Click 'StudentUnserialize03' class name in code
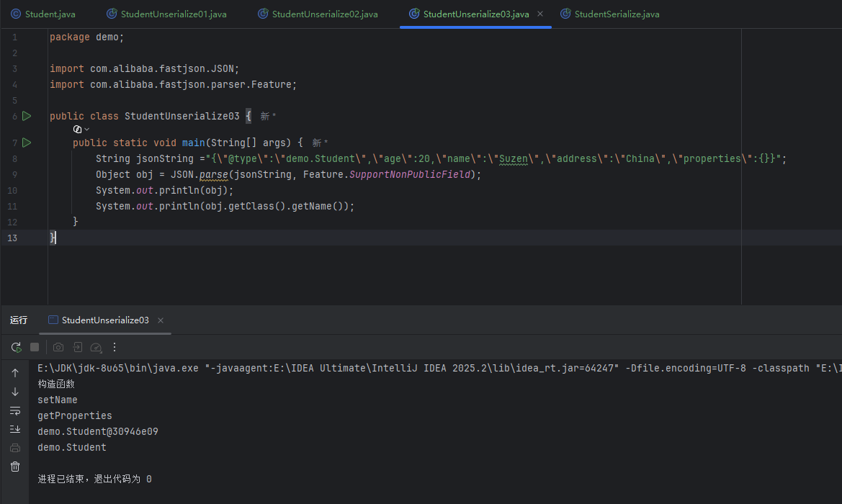Screen dimensions: 842x504 [182, 116]
